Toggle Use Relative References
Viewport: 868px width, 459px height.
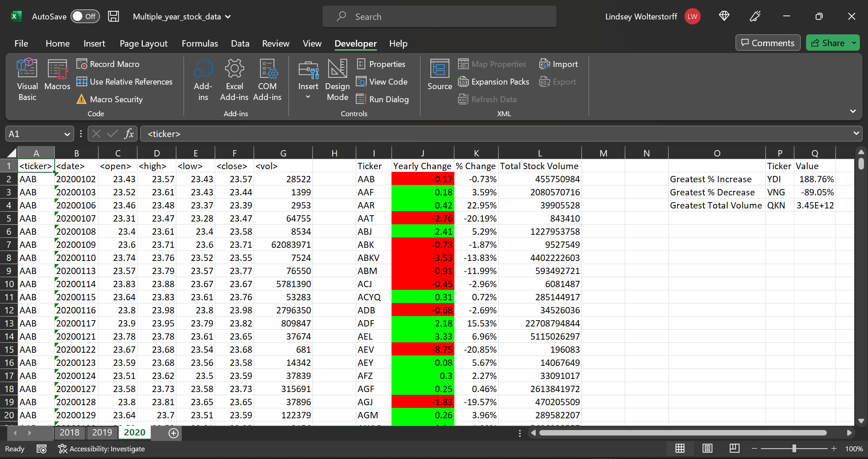click(x=124, y=82)
